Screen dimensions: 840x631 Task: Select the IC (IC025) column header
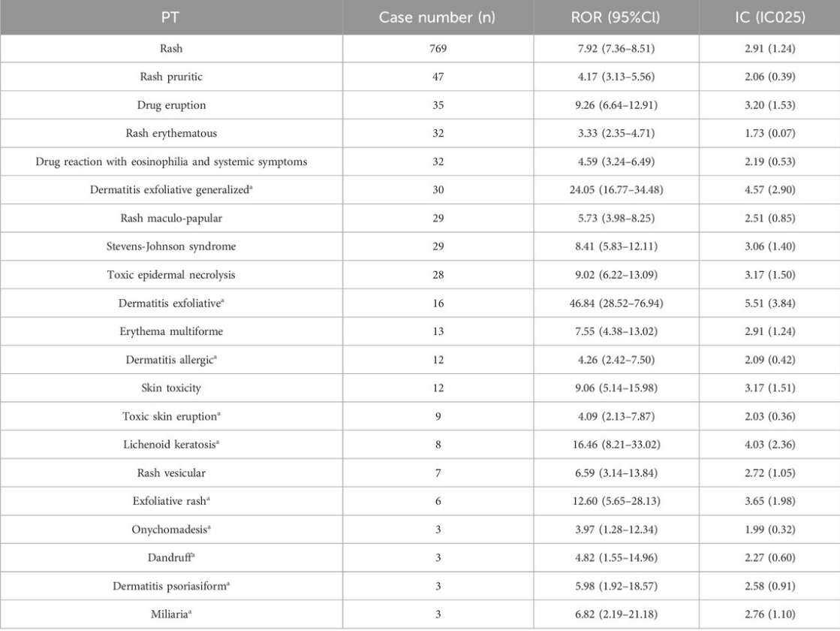point(770,17)
